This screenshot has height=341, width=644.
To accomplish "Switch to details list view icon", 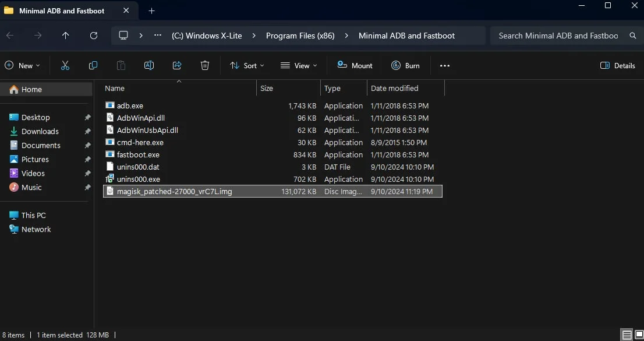I will pyautogui.click(x=627, y=335).
